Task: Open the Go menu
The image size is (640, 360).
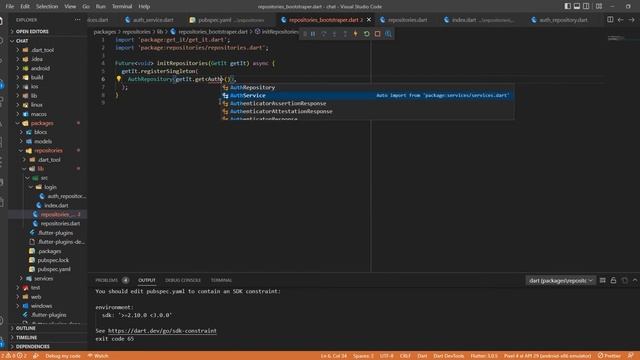Action: pos(86,6)
